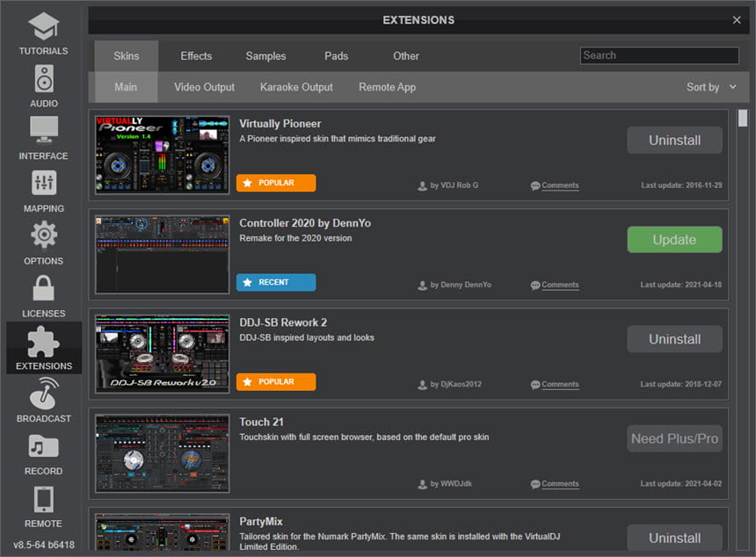This screenshot has width=756, height=557.
Task: Click the Search extensions field
Action: tap(659, 55)
